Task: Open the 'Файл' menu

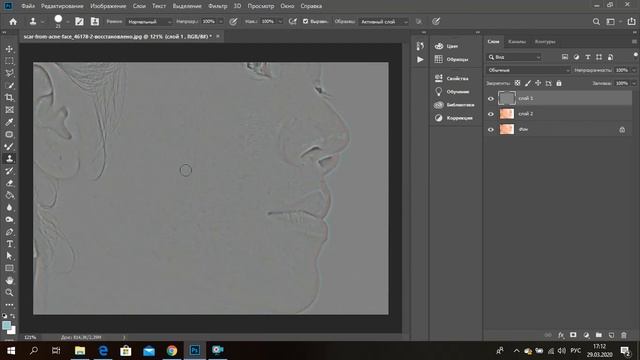Action: 28,6
